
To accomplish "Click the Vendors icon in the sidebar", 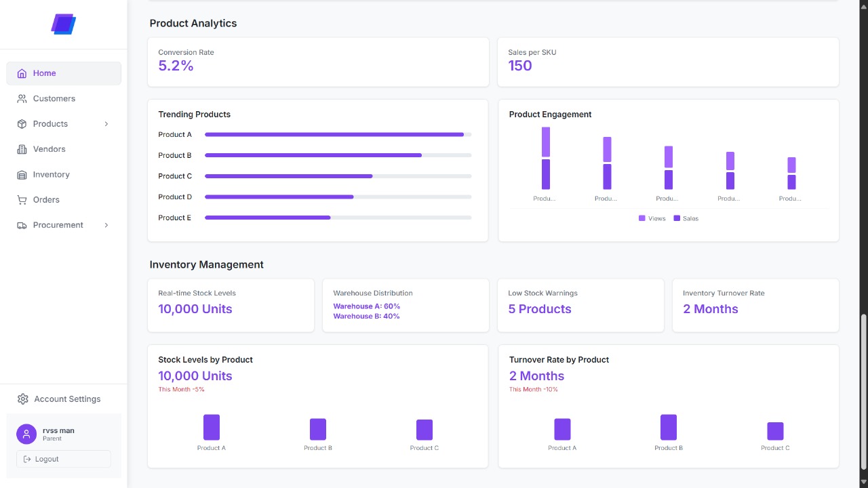I will [22, 149].
